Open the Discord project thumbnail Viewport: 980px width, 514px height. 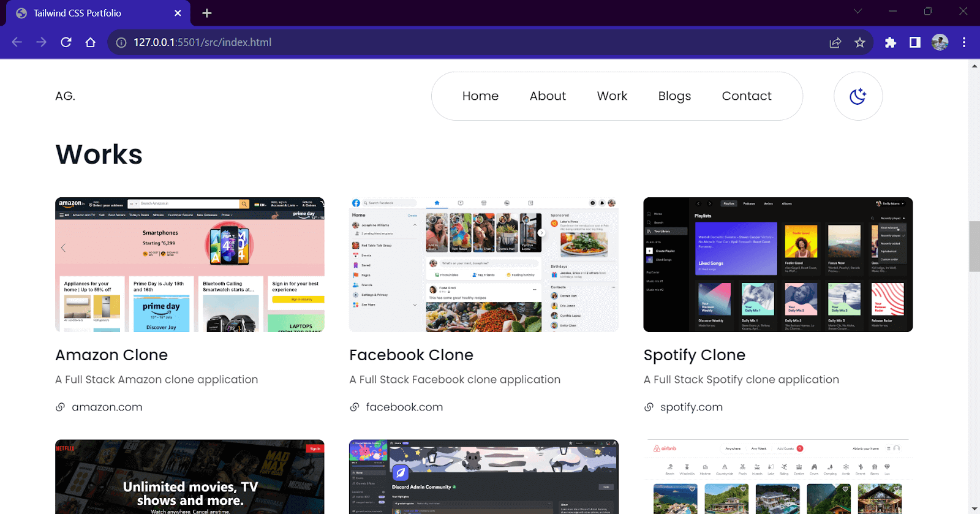point(484,477)
